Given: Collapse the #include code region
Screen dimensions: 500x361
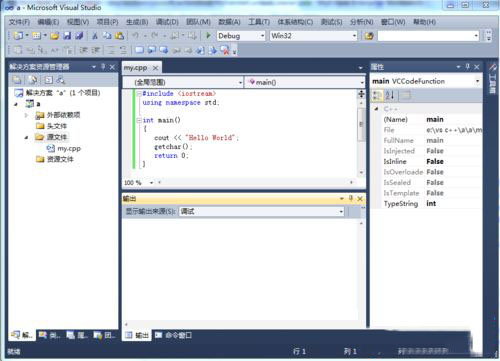Looking at the screenshot, I should [139, 94].
